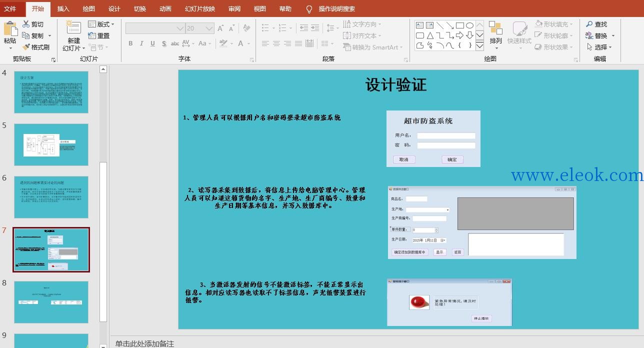Select the Text Box shape

[420, 25]
